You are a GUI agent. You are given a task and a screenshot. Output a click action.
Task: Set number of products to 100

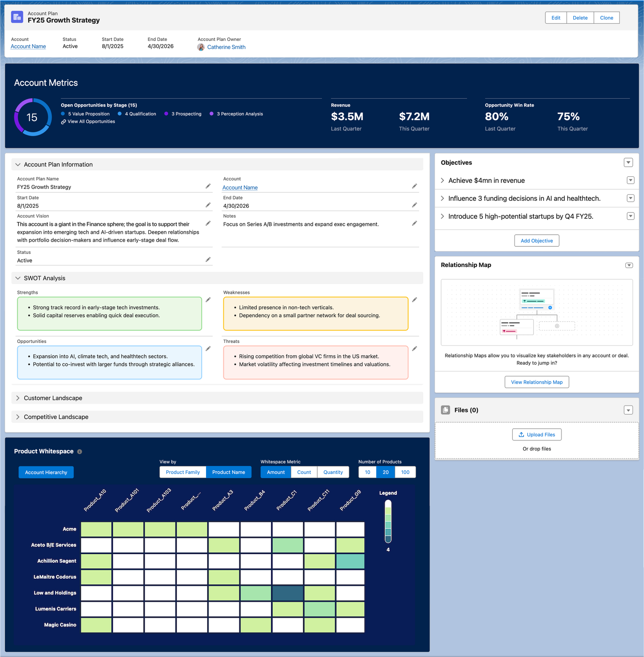(x=405, y=472)
